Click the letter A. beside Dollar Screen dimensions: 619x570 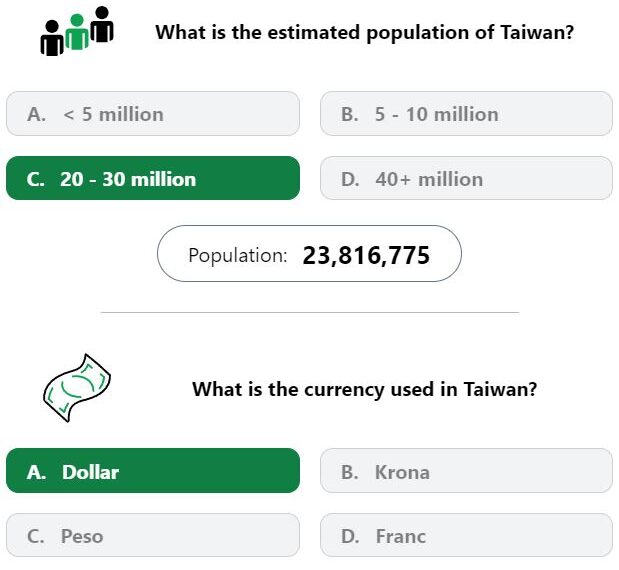[x=36, y=472]
